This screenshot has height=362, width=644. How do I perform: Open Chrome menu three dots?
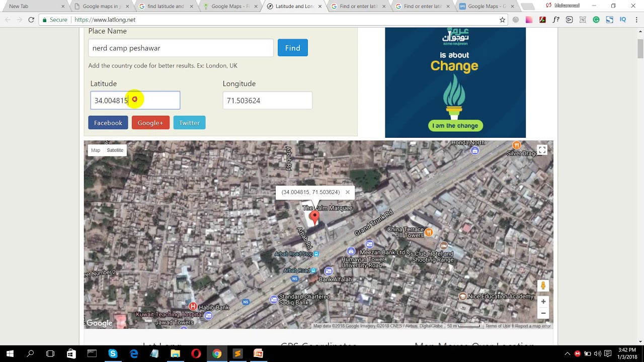tap(636, 20)
